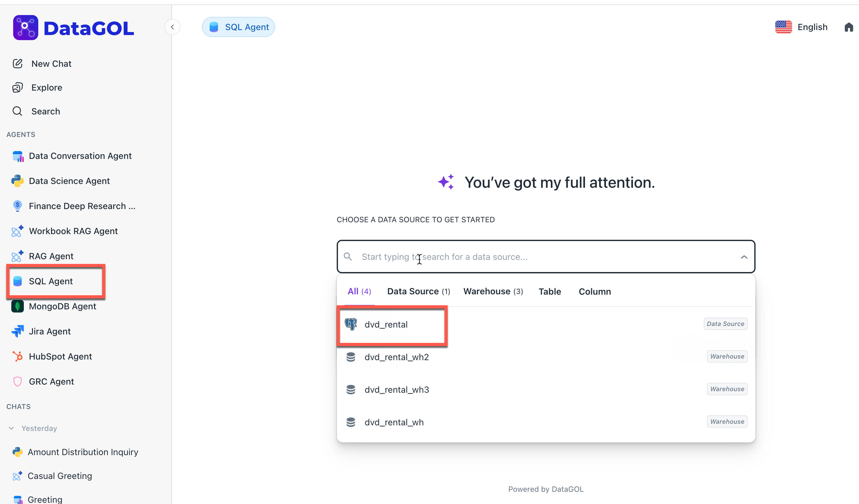Image resolution: width=859 pixels, height=504 pixels.
Task: Select the GRC Agent shield icon
Action: pyautogui.click(x=17, y=381)
